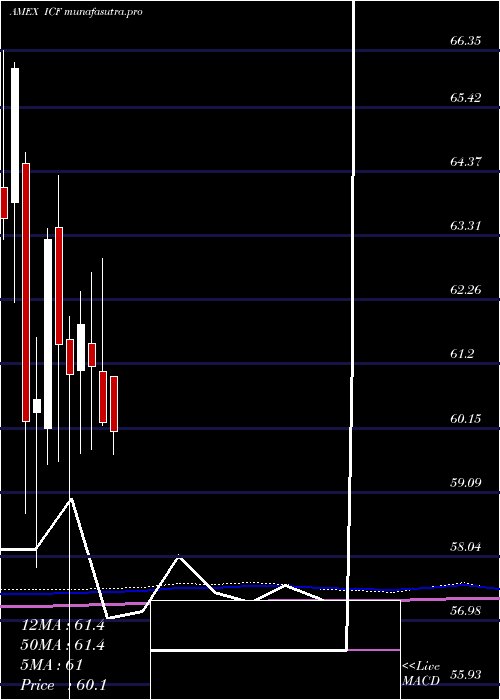
Task: Select the 55.93 price axis label
Action: [x=466, y=675]
